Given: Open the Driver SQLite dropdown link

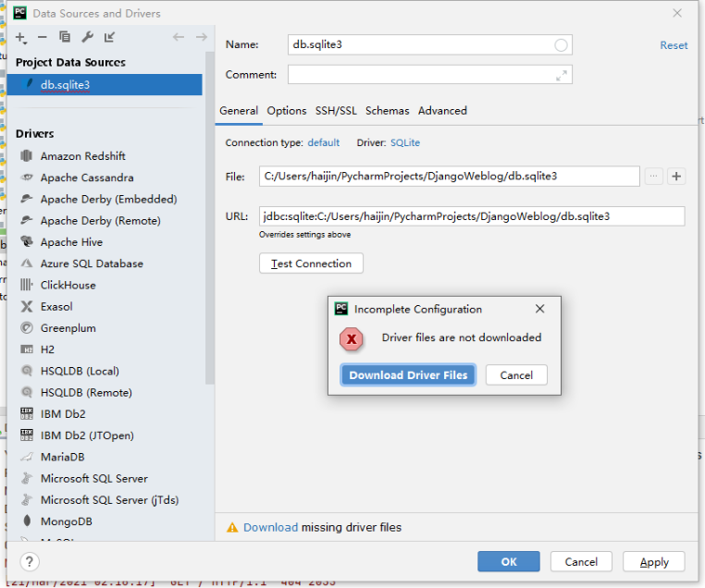Looking at the screenshot, I should (x=405, y=142).
